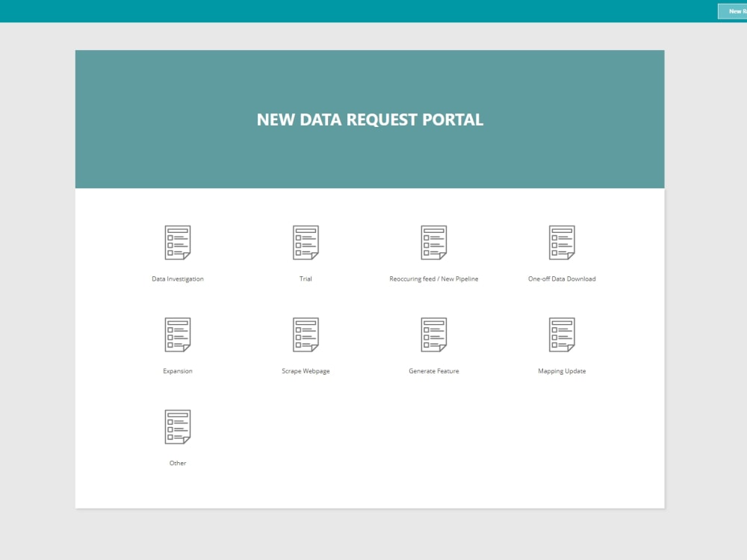Choose the One-off Data Download icon
747x560 pixels.
tap(562, 243)
